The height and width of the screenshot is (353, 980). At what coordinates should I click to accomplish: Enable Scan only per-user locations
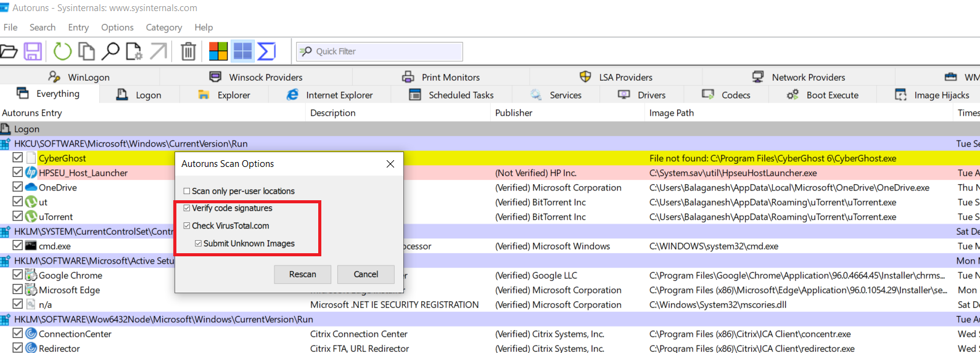click(x=187, y=191)
